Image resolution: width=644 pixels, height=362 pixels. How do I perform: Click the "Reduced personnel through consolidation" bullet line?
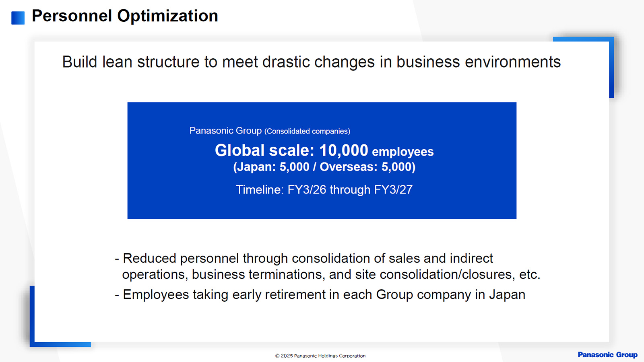click(x=308, y=258)
